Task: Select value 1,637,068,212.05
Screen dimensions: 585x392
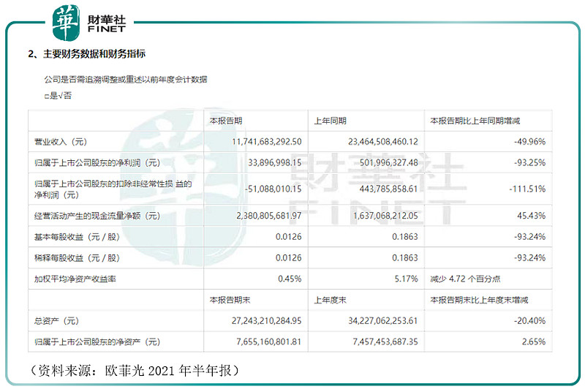Action: [385, 216]
